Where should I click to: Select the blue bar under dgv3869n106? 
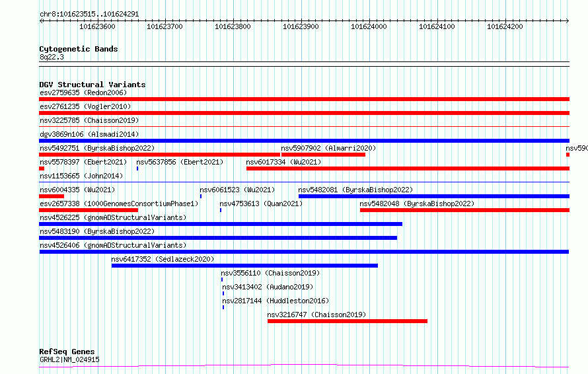[x=304, y=141]
